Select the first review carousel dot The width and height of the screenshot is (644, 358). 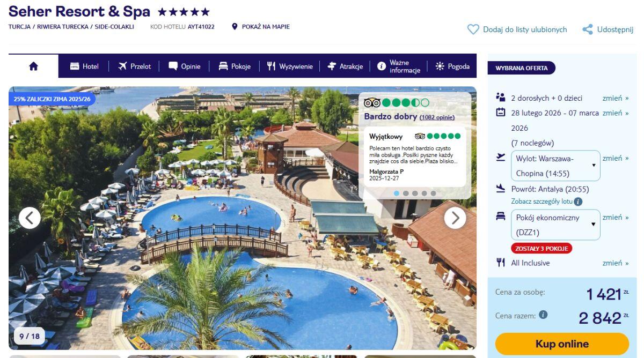(x=397, y=193)
